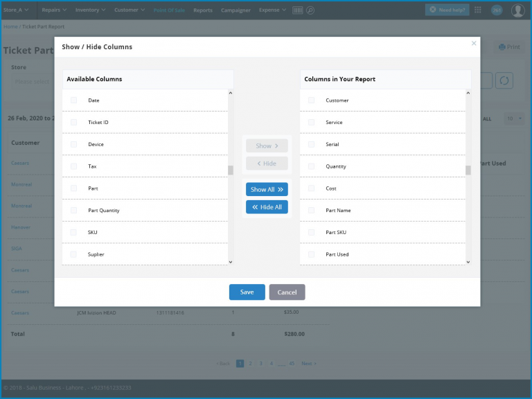This screenshot has height=399, width=532.
Task: Go to the Reports menu item
Action: click(x=203, y=10)
